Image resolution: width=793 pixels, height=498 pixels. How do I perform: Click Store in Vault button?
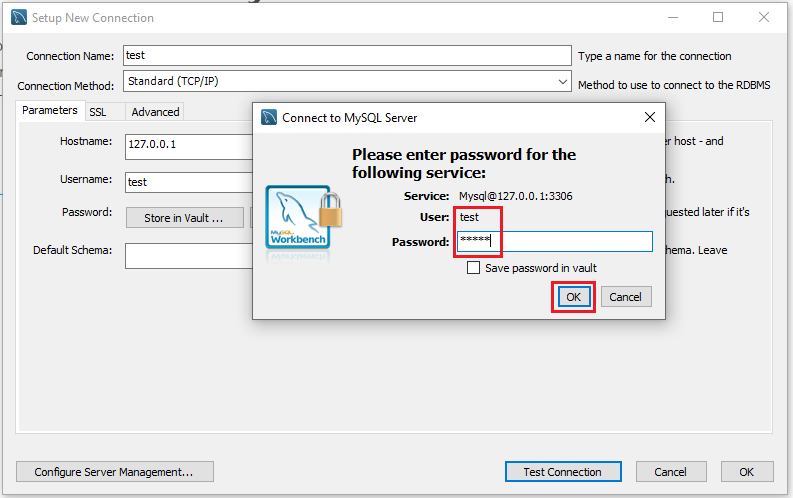pos(184,218)
